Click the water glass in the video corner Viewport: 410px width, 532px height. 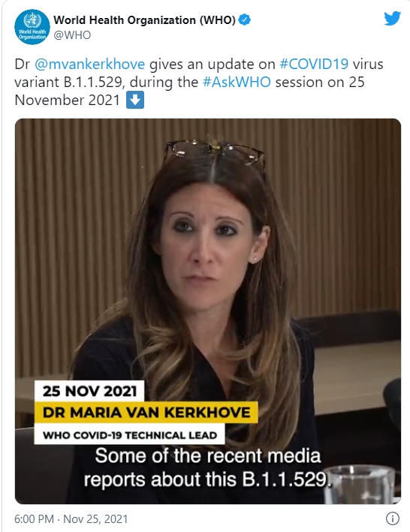coord(360,484)
